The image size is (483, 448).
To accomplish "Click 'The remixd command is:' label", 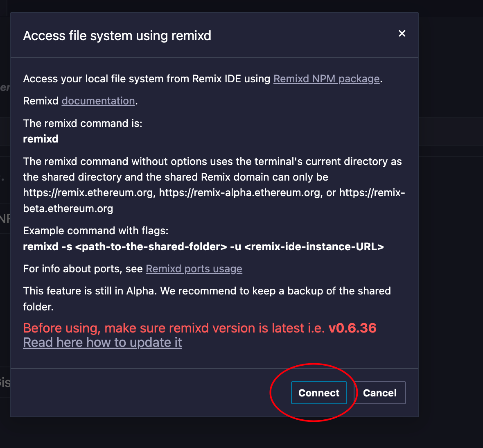I will tap(83, 124).
